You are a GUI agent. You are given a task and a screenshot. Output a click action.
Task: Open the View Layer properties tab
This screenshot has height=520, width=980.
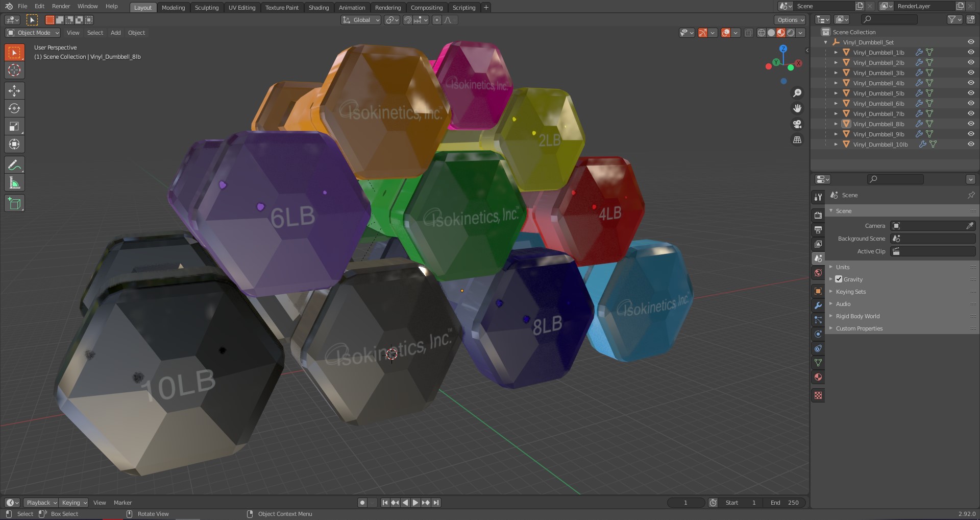coord(818,244)
